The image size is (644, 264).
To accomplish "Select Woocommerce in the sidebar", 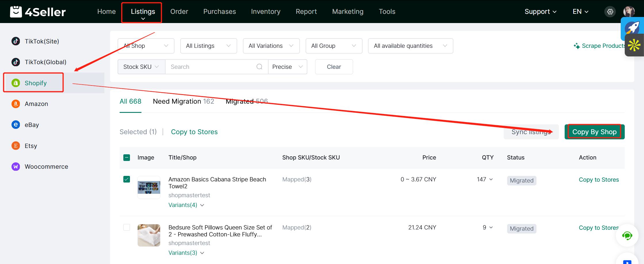I will (x=46, y=166).
